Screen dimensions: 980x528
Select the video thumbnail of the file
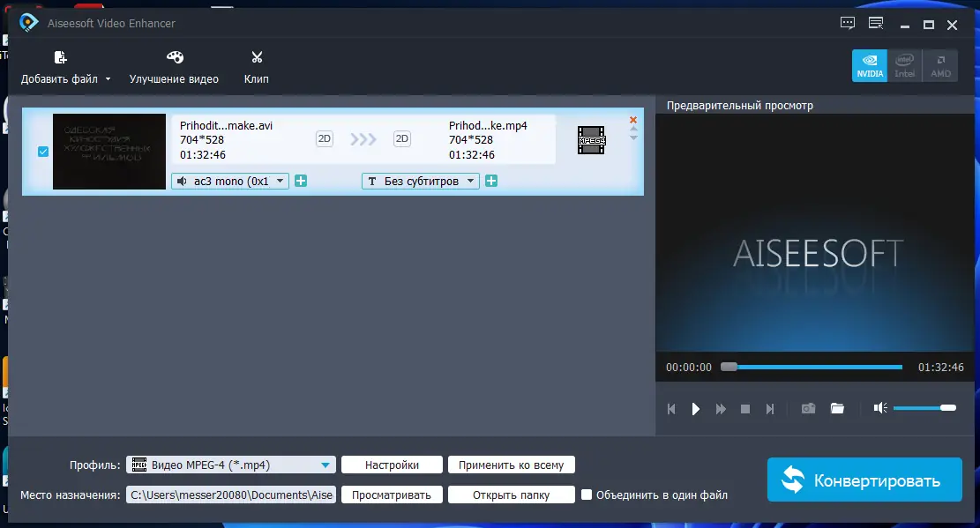109,152
